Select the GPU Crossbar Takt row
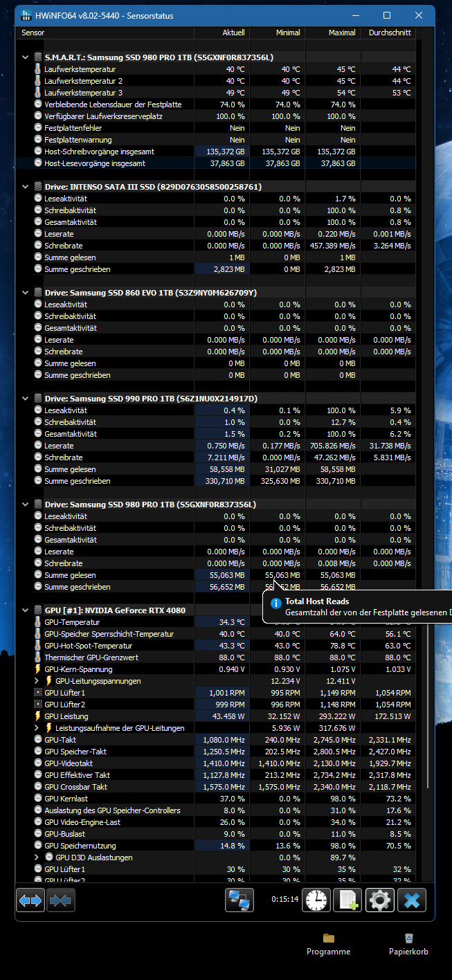Viewport: 452px width, 980px height. click(216, 787)
